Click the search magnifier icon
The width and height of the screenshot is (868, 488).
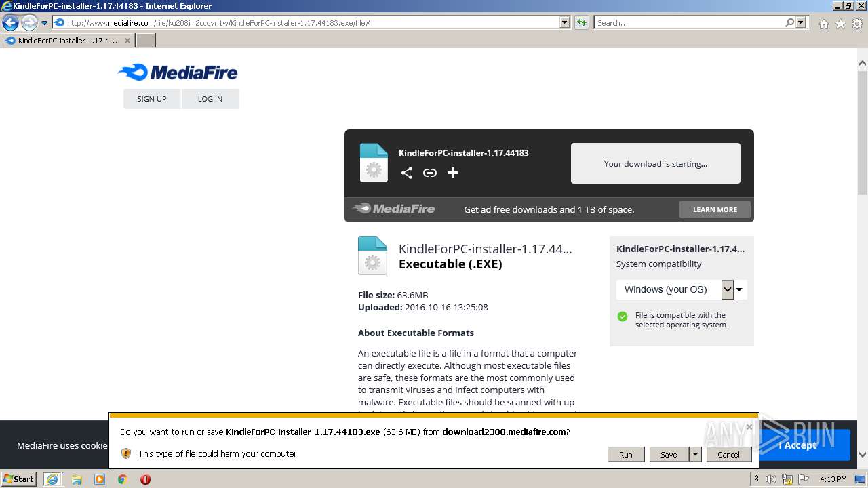[789, 23]
